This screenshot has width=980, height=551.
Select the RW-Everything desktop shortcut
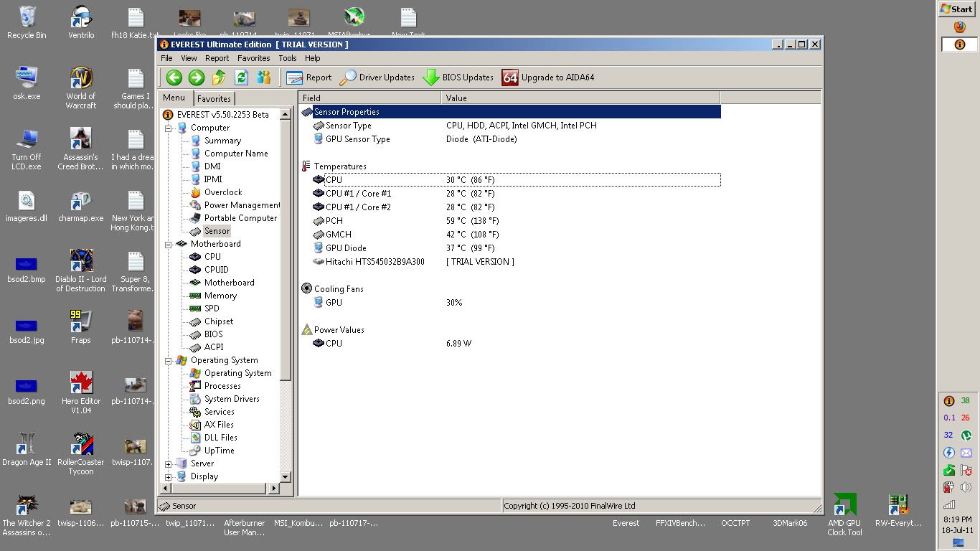pyautogui.click(x=899, y=510)
